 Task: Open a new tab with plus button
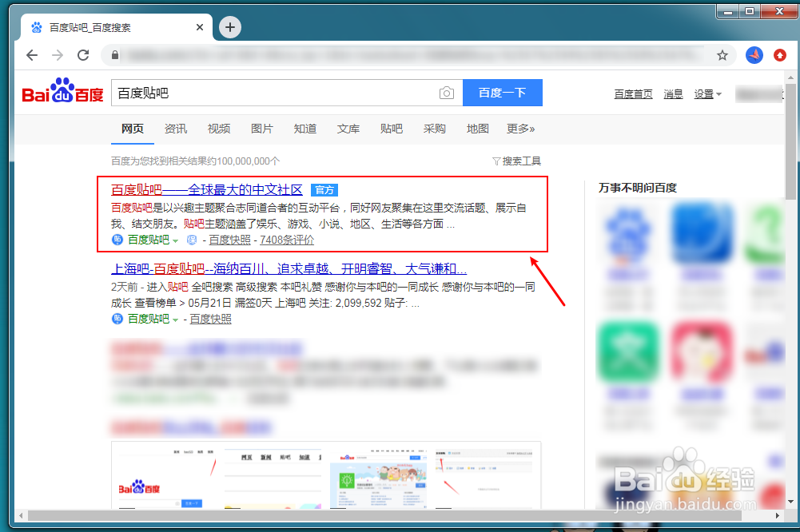point(230,27)
